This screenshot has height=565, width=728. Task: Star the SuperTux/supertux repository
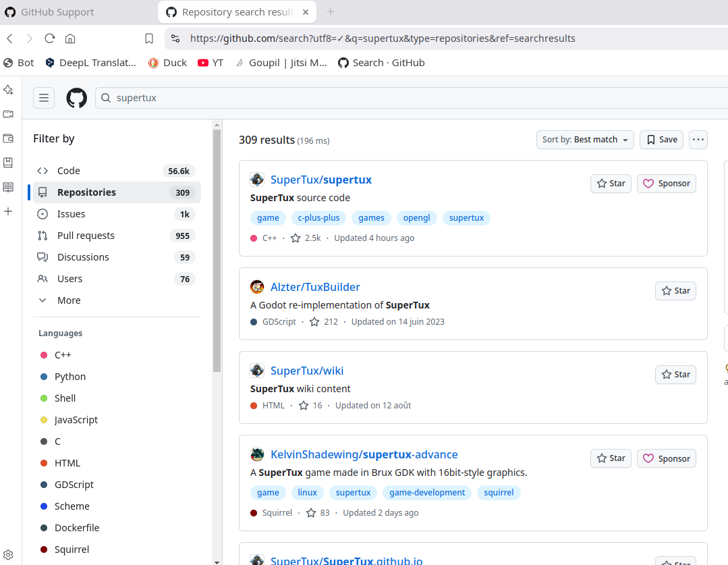611,184
